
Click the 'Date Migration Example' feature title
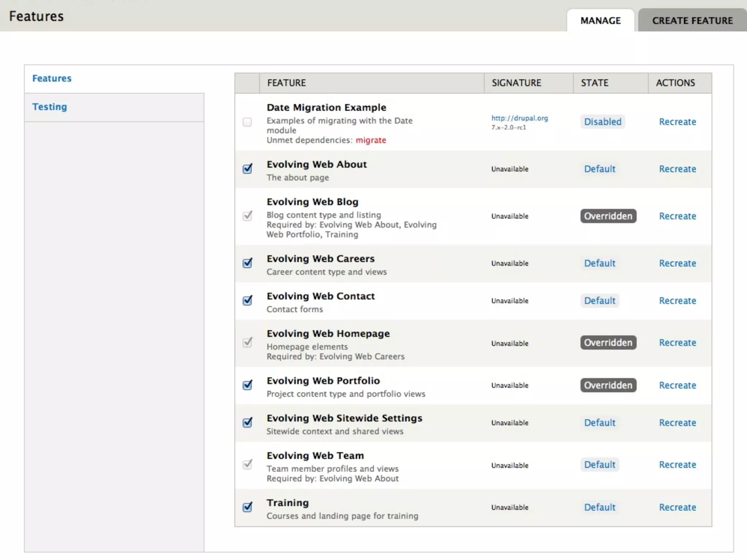pos(326,108)
